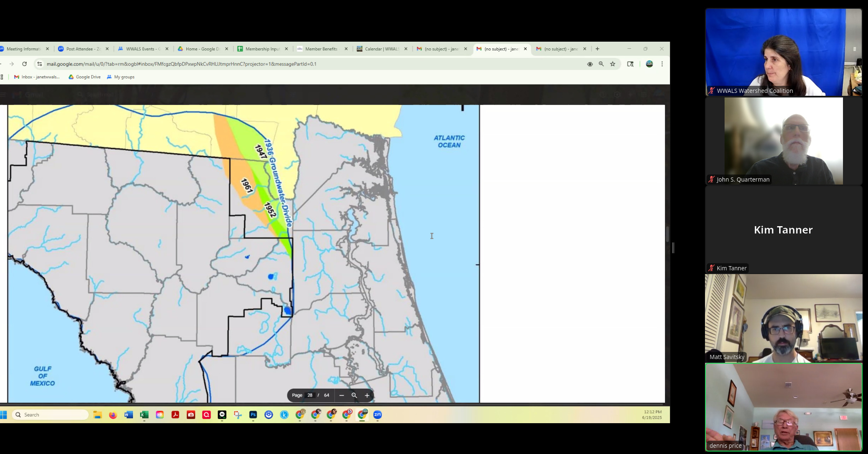Click the PDF magnifier fit-zoom icon

354,395
